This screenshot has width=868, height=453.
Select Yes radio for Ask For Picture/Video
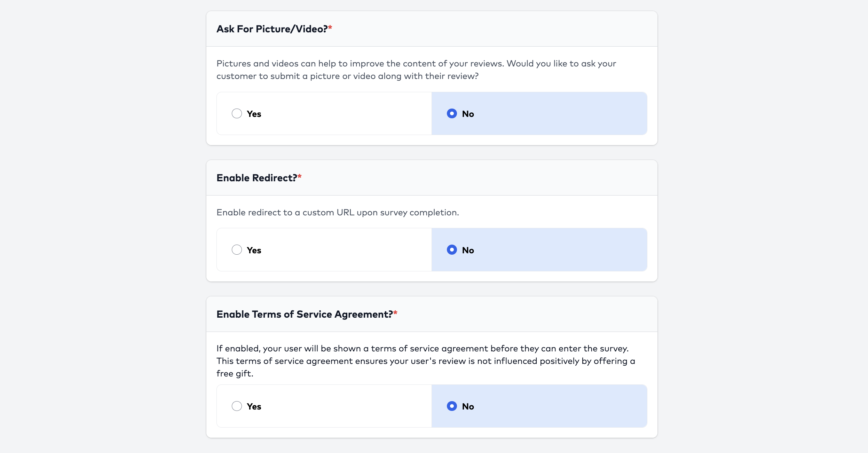pyautogui.click(x=237, y=113)
